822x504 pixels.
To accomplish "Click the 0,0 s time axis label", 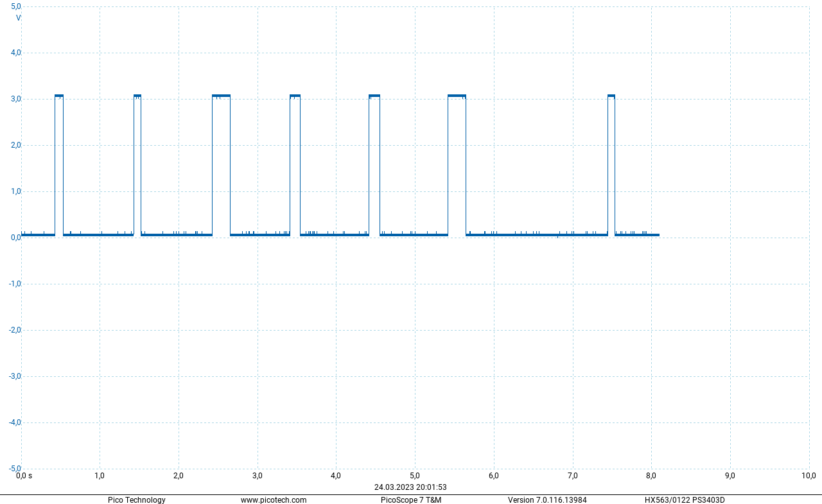I will coord(24,476).
